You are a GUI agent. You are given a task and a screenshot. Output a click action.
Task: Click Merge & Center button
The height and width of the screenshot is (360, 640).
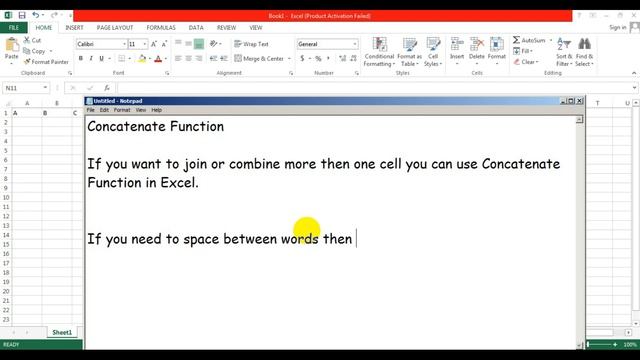coord(259,58)
